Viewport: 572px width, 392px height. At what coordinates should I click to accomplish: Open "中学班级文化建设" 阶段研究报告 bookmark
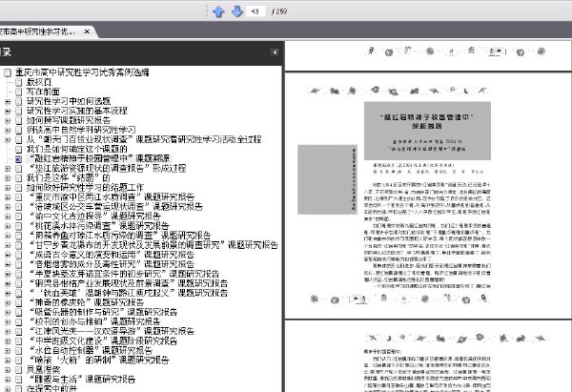tap(102, 340)
